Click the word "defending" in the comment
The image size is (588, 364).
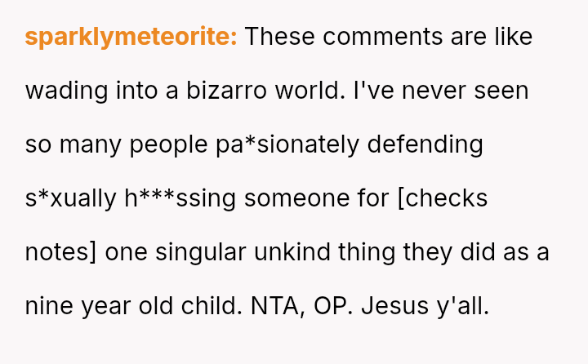pyautogui.click(x=425, y=144)
